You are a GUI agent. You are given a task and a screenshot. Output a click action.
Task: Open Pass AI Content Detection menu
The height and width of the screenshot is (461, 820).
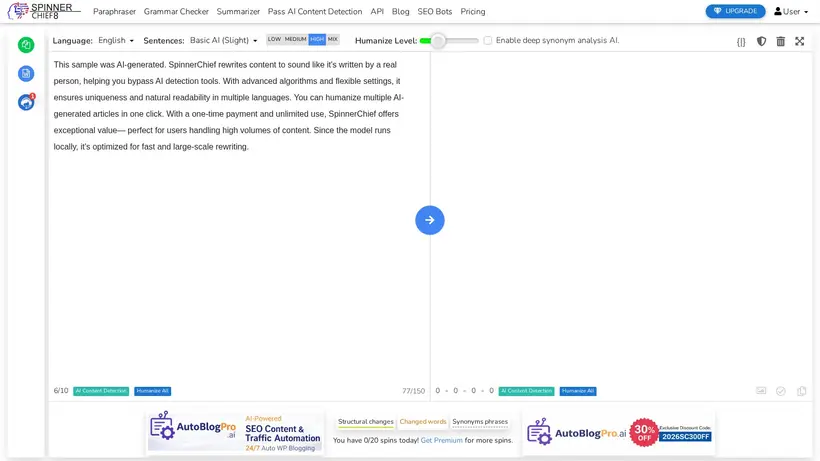[x=315, y=11]
